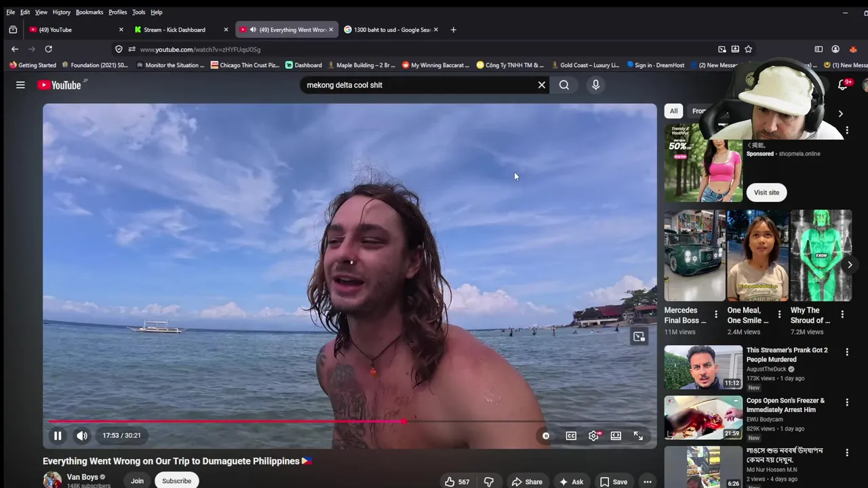Open the File menu
Viewport: 868px width, 488px height.
(x=10, y=12)
